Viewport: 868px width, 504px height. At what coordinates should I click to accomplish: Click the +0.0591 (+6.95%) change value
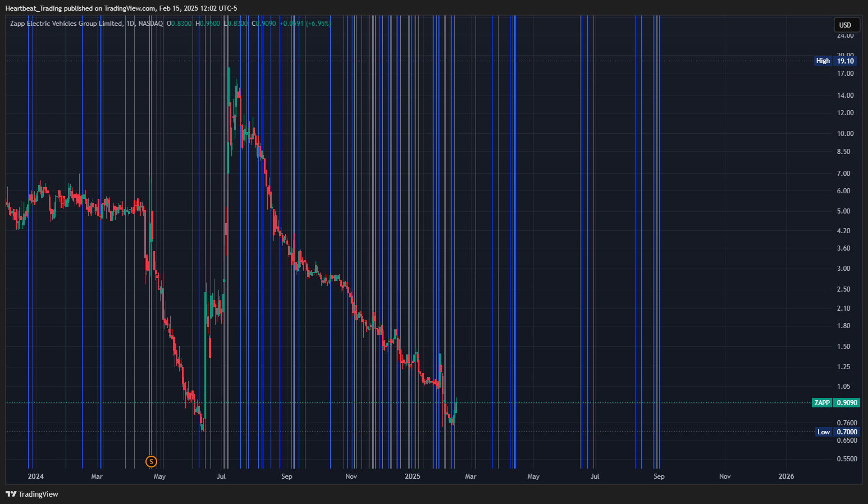[305, 24]
